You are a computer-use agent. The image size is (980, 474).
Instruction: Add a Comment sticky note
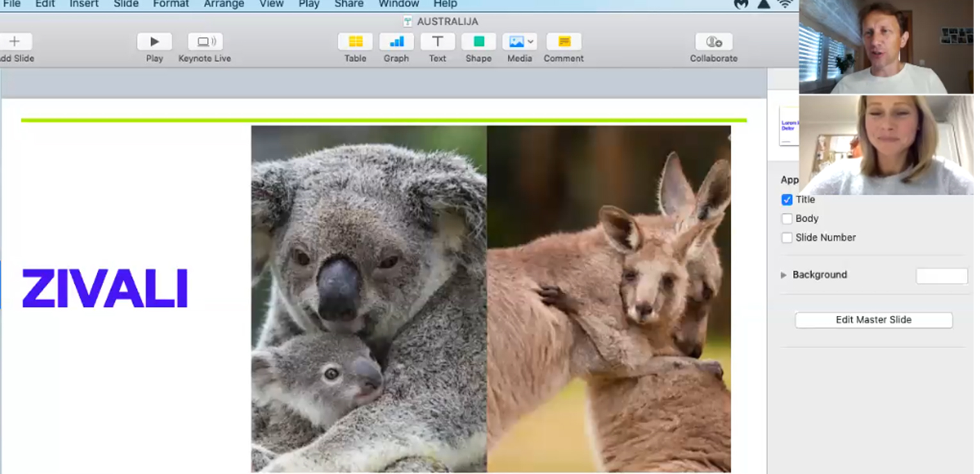pos(564,42)
